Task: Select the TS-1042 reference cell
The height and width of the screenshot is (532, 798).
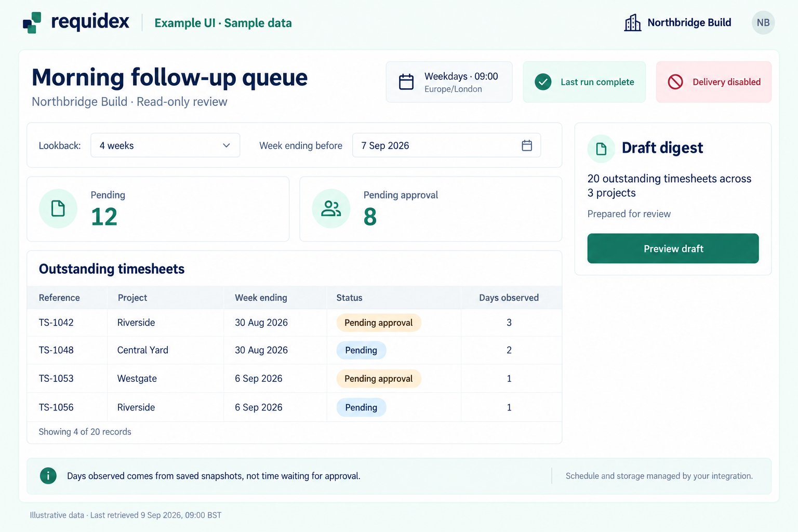Action: tap(56, 323)
